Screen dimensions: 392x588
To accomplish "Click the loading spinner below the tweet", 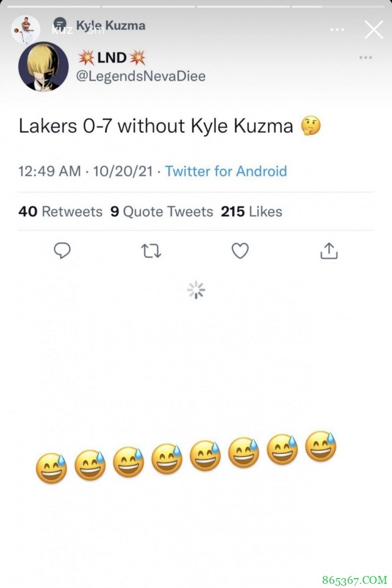I will [x=196, y=290].
